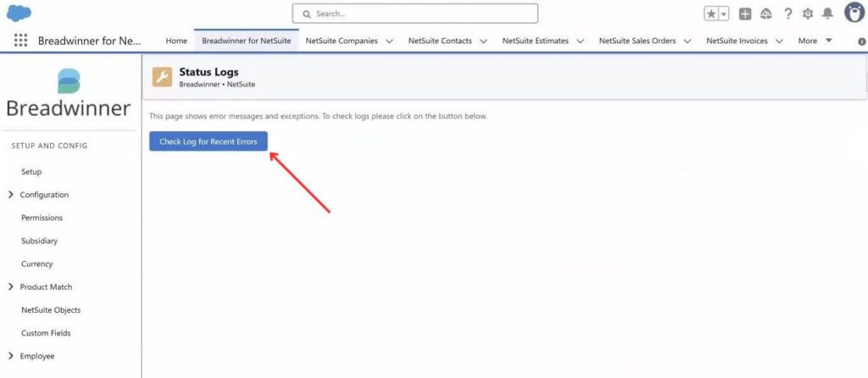868x378 pixels.
Task: Open the NetSuite Estimates tab
Action: [536, 41]
